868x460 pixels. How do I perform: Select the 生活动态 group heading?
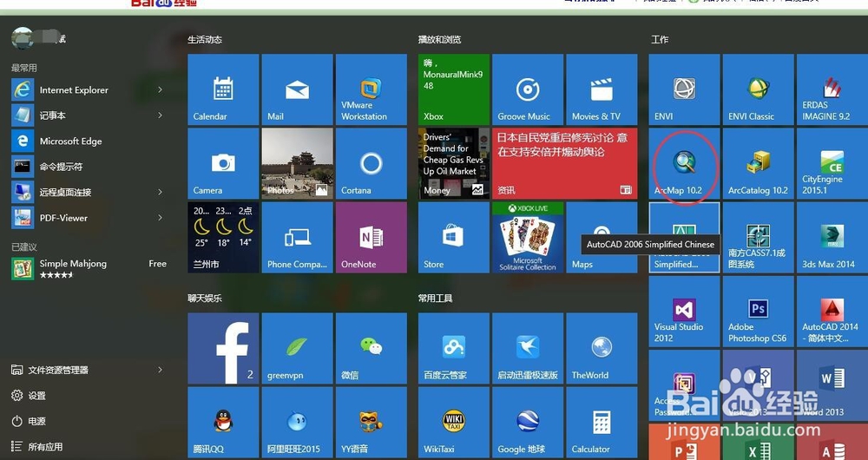tap(205, 40)
